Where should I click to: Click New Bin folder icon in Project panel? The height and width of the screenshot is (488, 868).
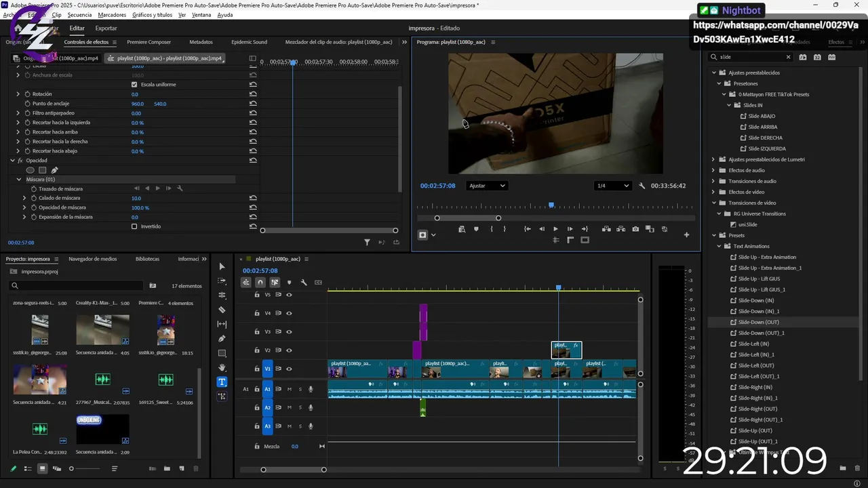click(167, 468)
